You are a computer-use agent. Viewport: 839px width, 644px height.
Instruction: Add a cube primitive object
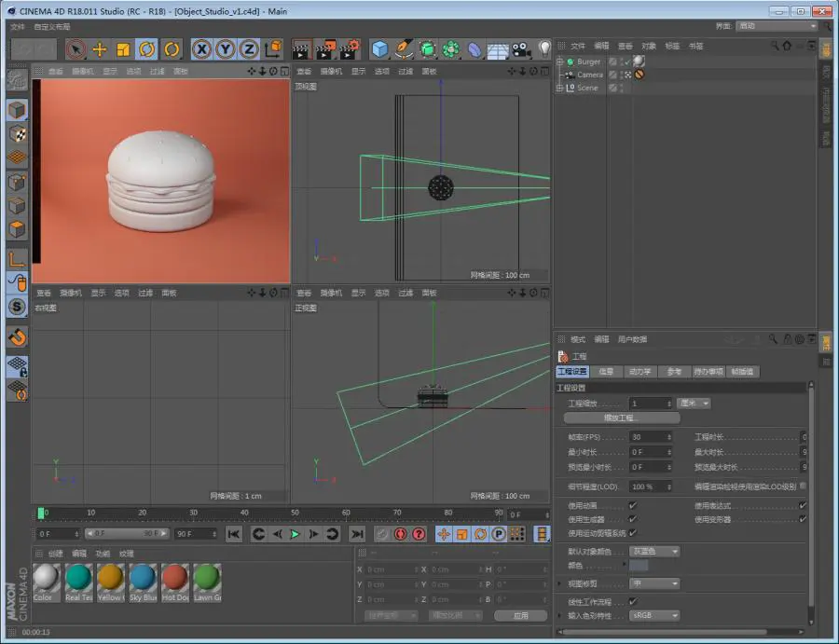click(380, 49)
